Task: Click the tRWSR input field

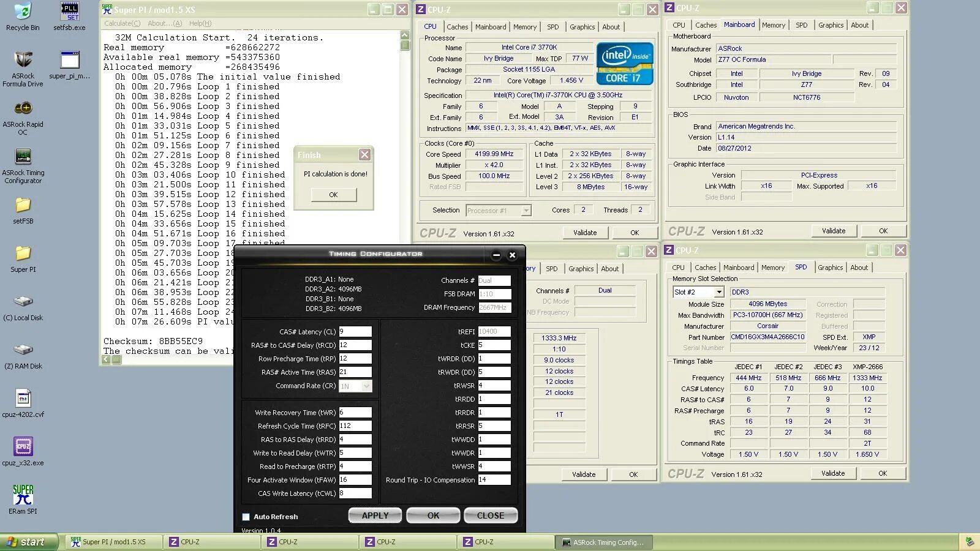Action: (494, 385)
